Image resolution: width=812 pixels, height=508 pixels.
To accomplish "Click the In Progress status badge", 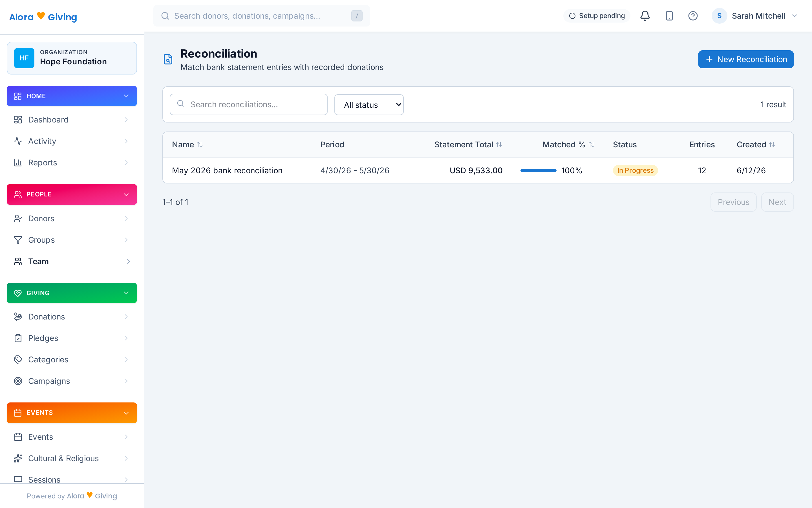I will click(x=635, y=170).
